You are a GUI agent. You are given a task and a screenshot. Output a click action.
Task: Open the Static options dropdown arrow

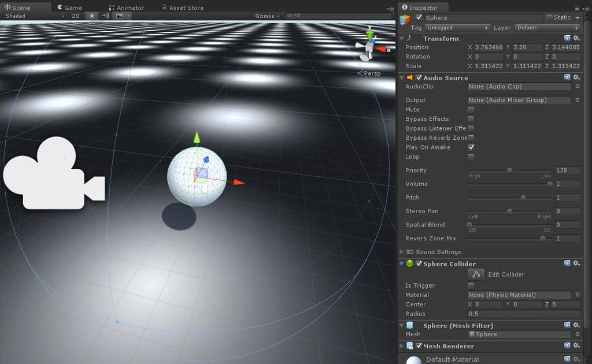(578, 17)
